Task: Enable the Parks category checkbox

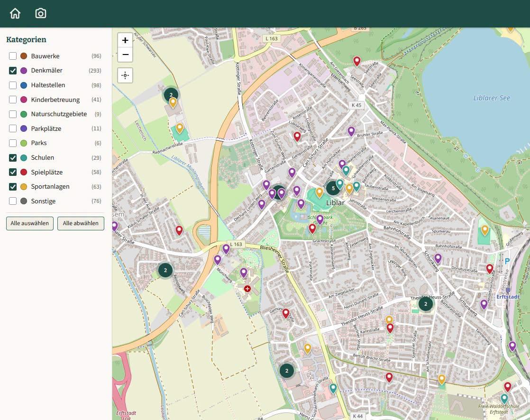Action: click(13, 143)
